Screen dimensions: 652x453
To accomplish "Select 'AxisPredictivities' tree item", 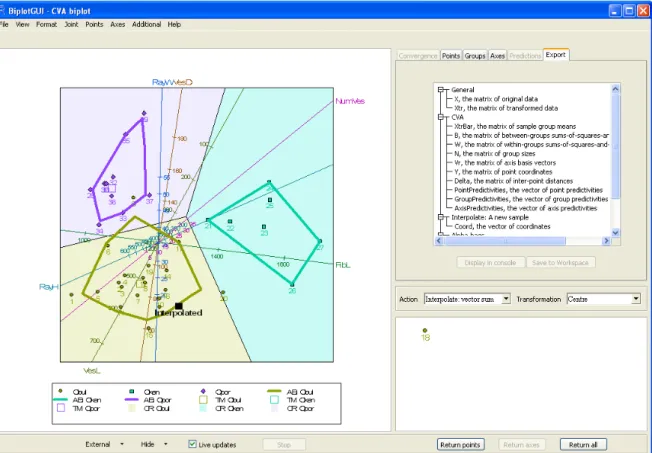I will click(526, 208).
